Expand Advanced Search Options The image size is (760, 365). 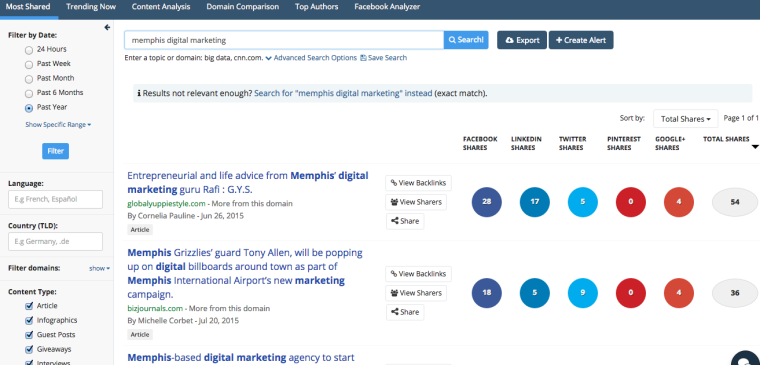tap(311, 58)
